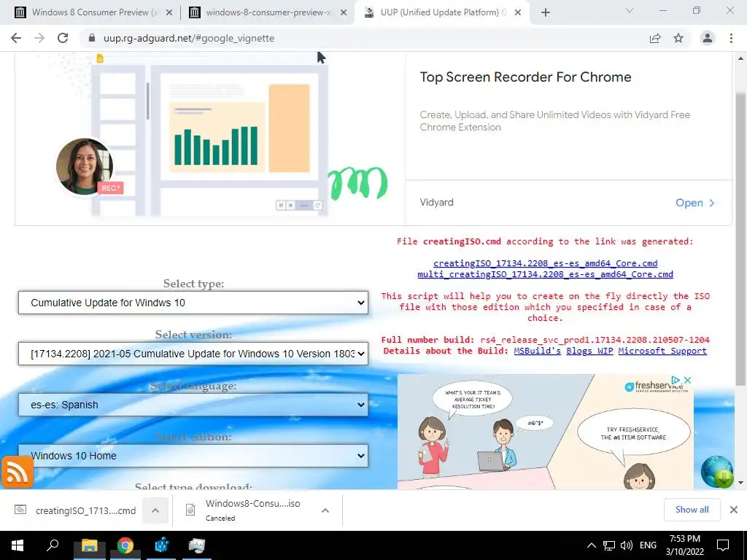The image size is (747, 560).
Task: Open taskbar search magnifier
Action: (53, 545)
